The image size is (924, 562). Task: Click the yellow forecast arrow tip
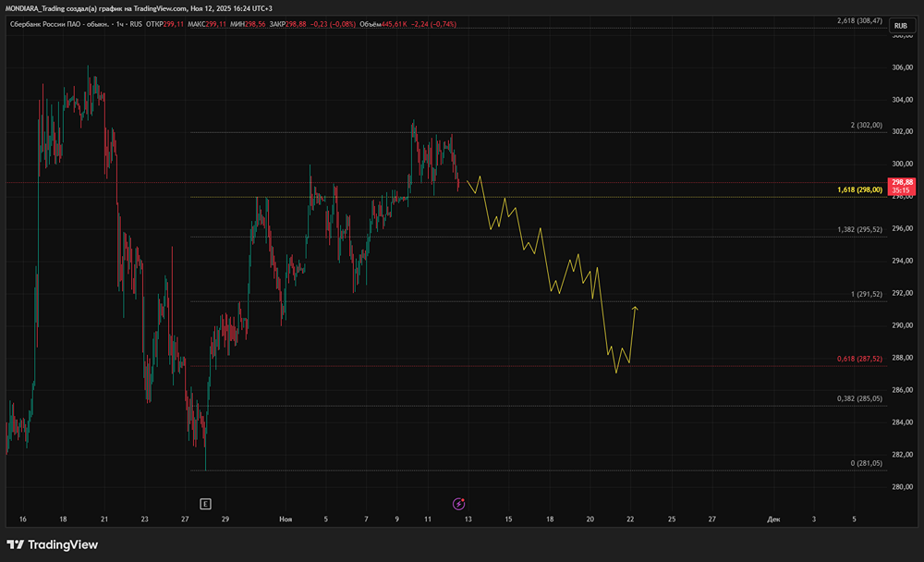pos(635,307)
